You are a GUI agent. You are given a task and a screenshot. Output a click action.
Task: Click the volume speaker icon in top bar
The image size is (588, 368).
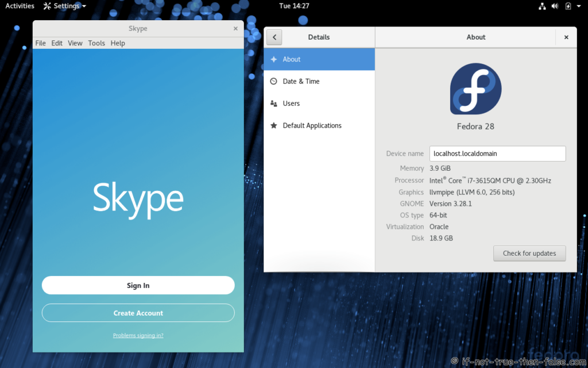click(x=555, y=6)
